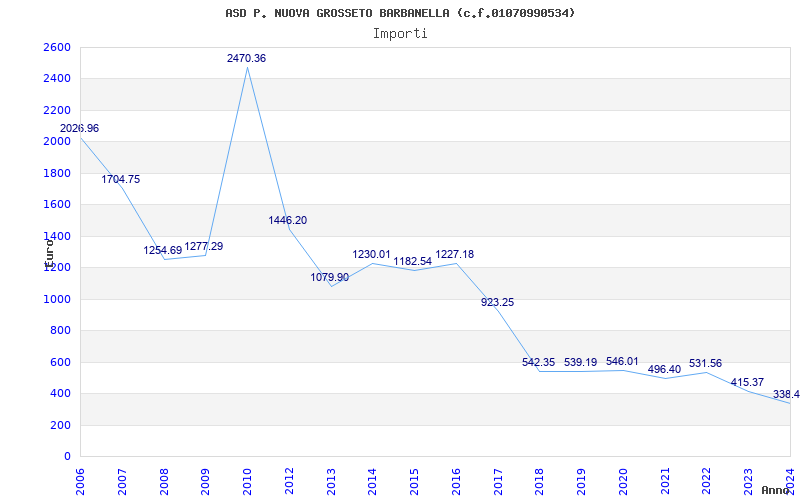
Task: Click the x-axis year label 2023
Action: coord(748,481)
